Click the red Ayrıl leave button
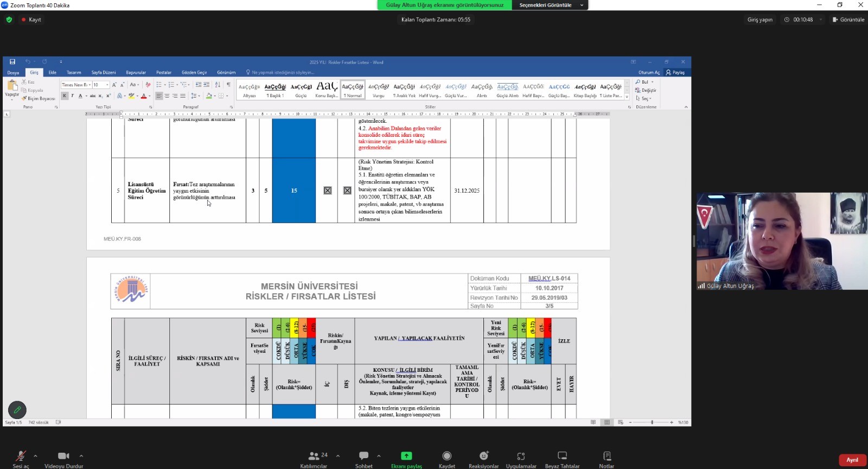Viewport: 868px width, 469px height. pyautogui.click(x=852, y=460)
